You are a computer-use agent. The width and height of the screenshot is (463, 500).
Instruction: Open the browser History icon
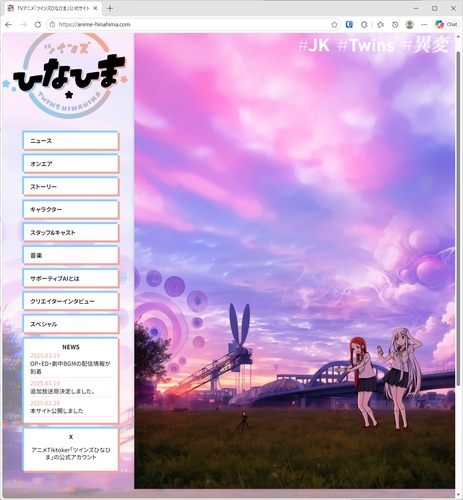coord(395,24)
